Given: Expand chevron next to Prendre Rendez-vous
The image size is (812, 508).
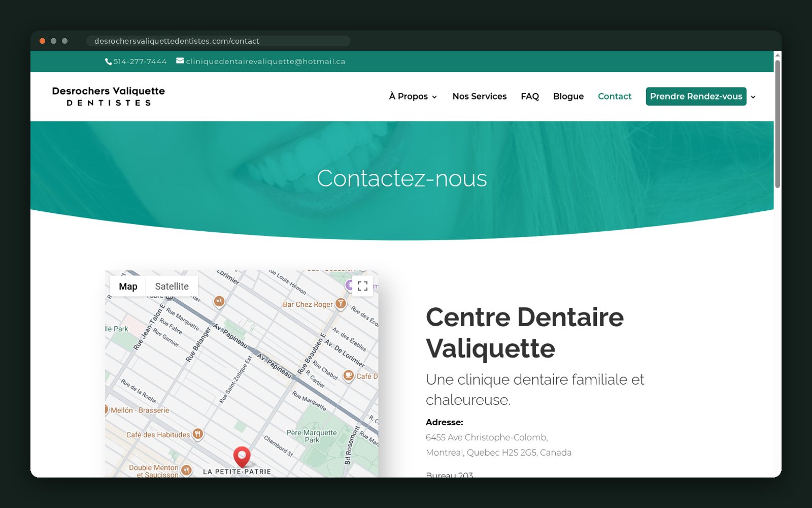Looking at the screenshot, I should pyautogui.click(x=753, y=97).
